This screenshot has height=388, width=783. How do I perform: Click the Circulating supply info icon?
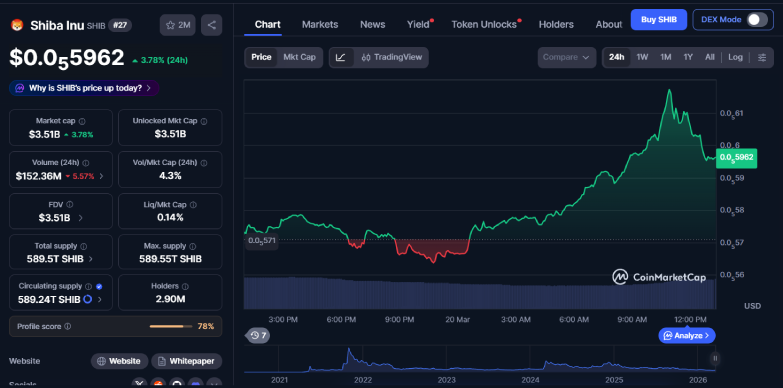pyautogui.click(x=88, y=287)
